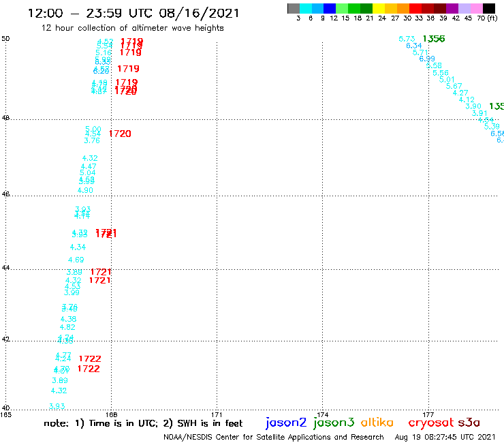
Task: Click the 'jason2' satellite legend label
Action: tap(286, 423)
